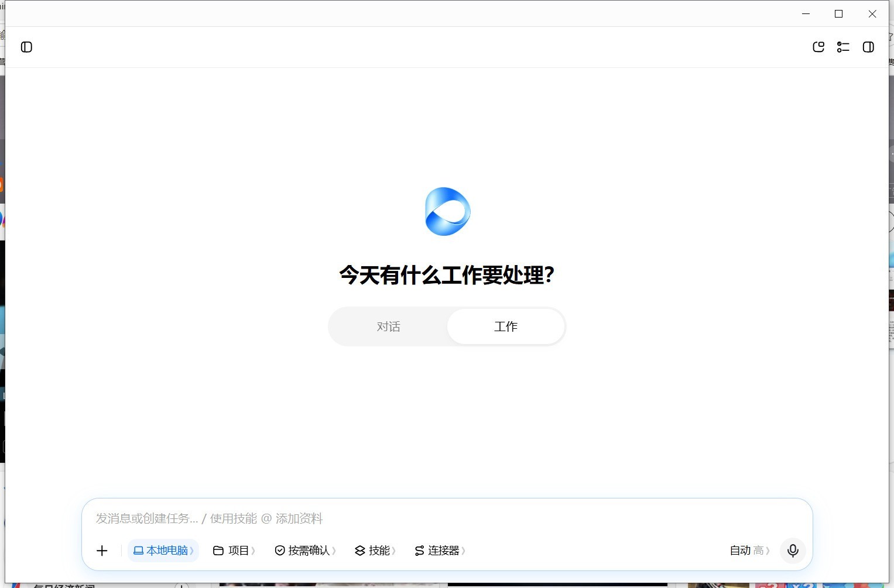Maximize the application window
The width and height of the screenshot is (894, 588).
tap(838, 13)
